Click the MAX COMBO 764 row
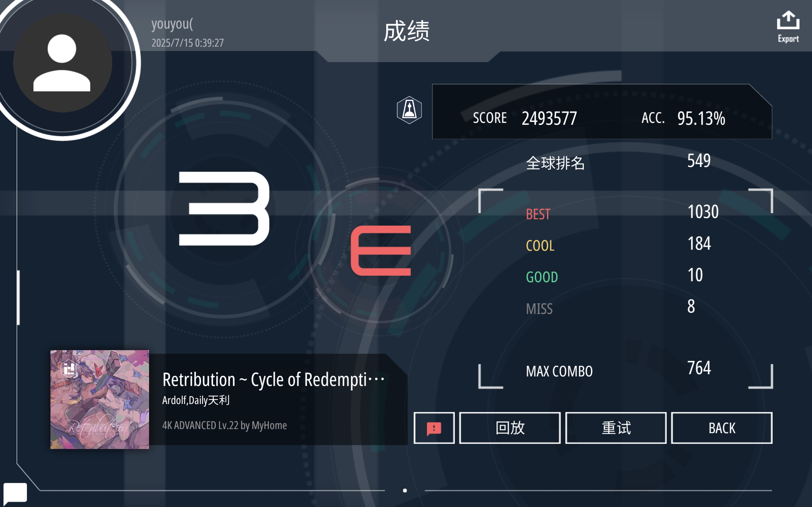 point(626,370)
